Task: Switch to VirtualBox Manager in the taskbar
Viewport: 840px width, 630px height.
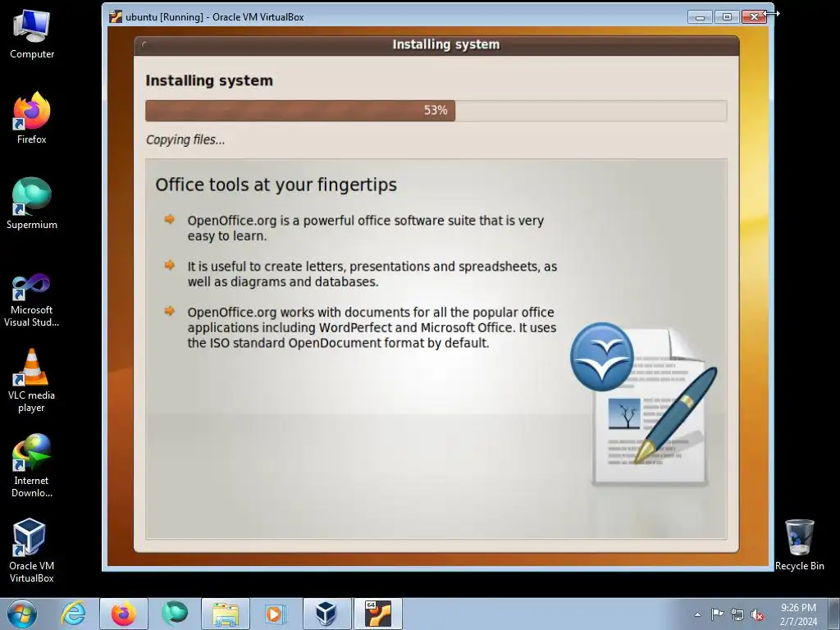Action: [x=326, y=614]
